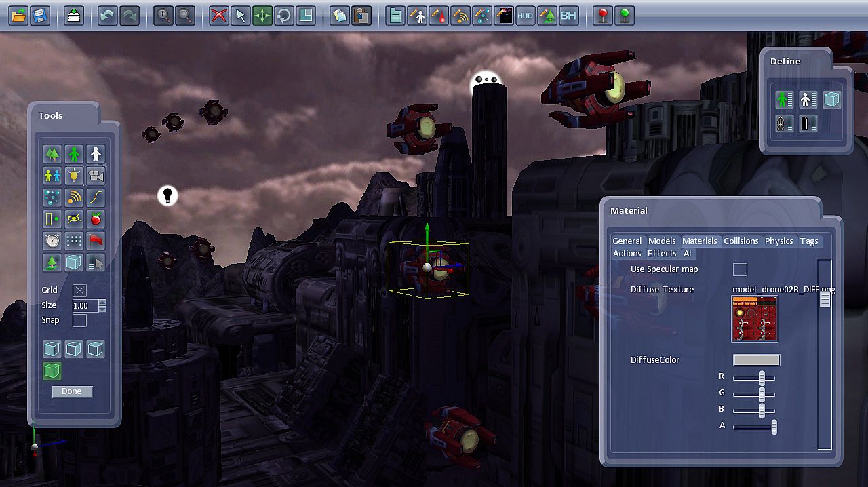Viewport: 868px width, 487px height.
Task: Open the HUD editor button
Action: point(525,16)
